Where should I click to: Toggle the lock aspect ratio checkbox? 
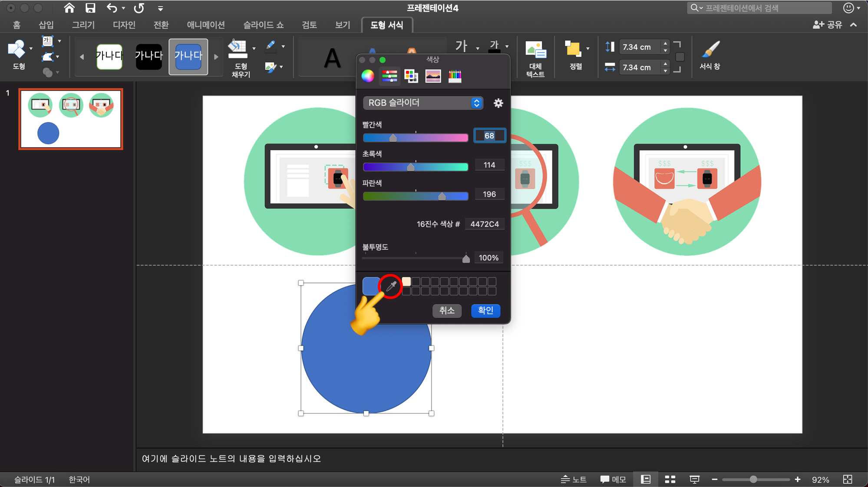(x=680, y=57)
